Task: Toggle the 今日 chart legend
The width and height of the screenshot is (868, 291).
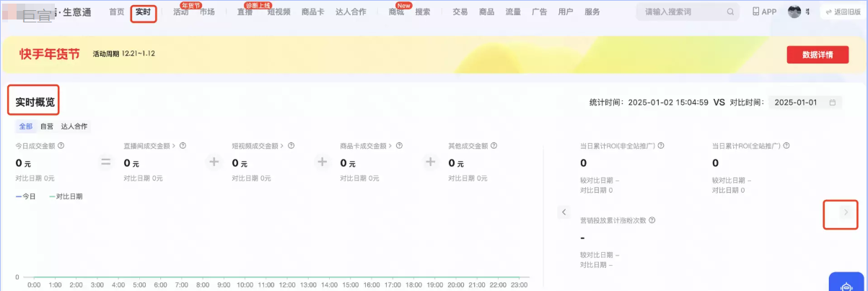Action: pyautogui.click(x=26, y=196)
